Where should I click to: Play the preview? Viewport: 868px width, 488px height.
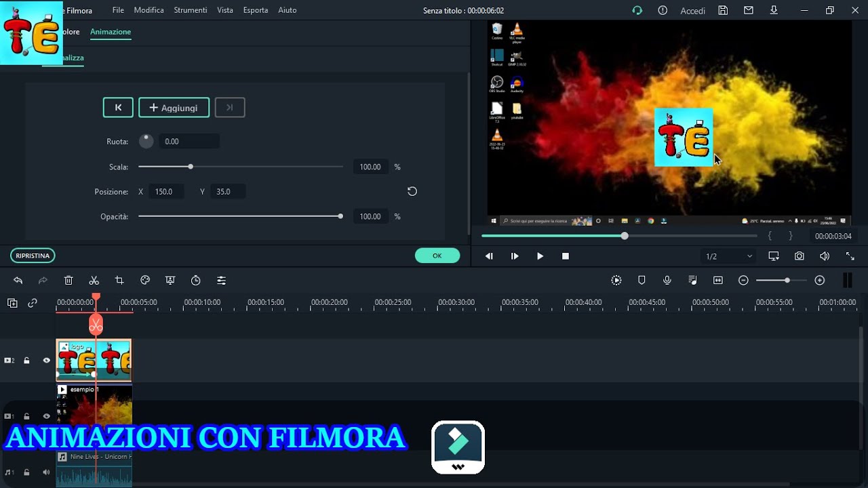click(540, 256)
